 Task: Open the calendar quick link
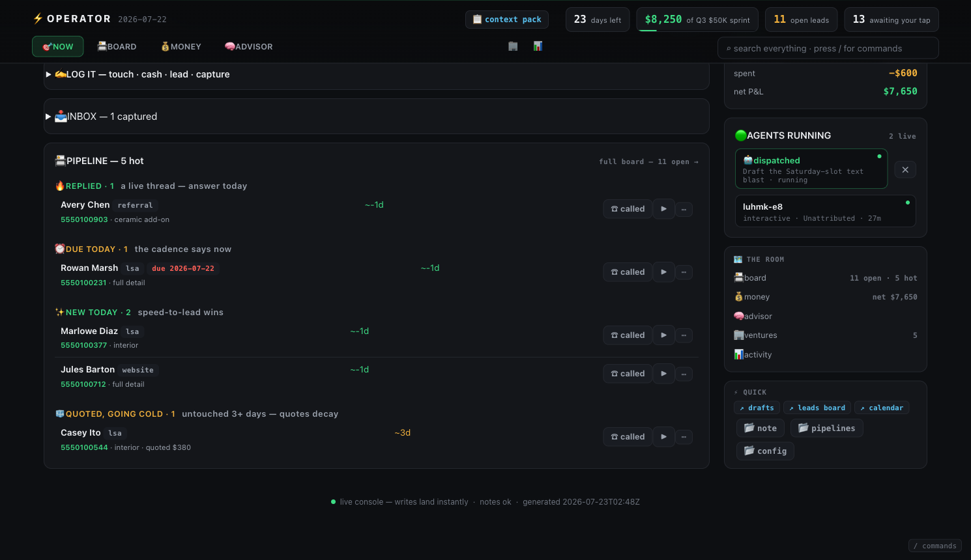(x=882, y=408)
